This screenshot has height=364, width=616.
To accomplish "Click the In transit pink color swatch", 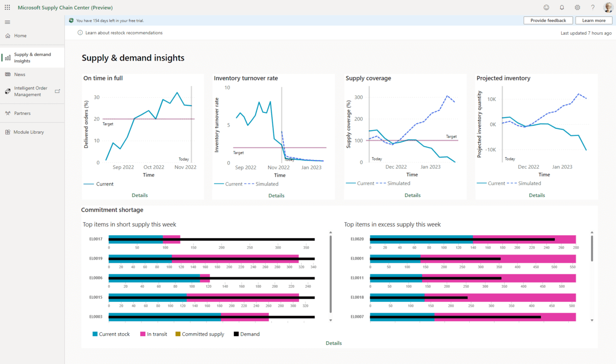I will pyautogui.click(x=142, y=334).
